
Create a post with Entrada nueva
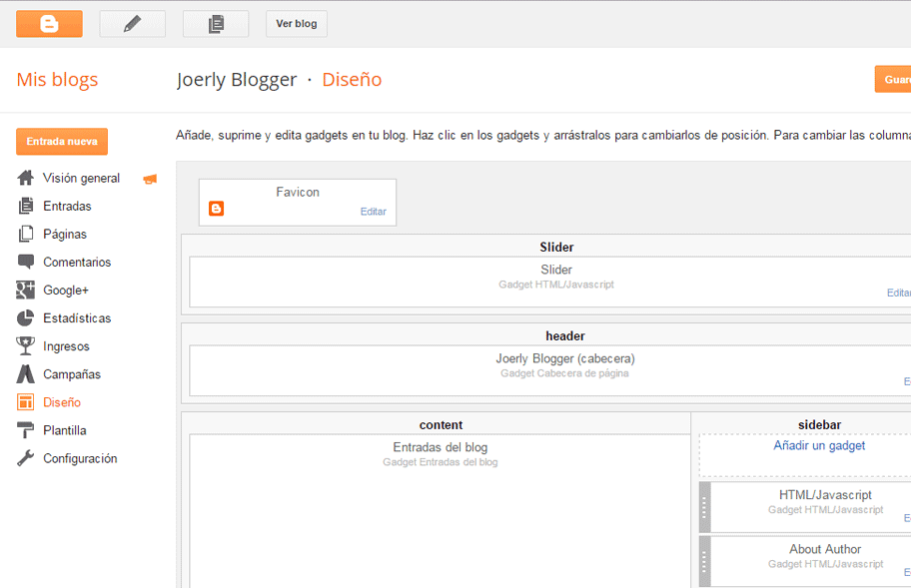pos(62,142)
